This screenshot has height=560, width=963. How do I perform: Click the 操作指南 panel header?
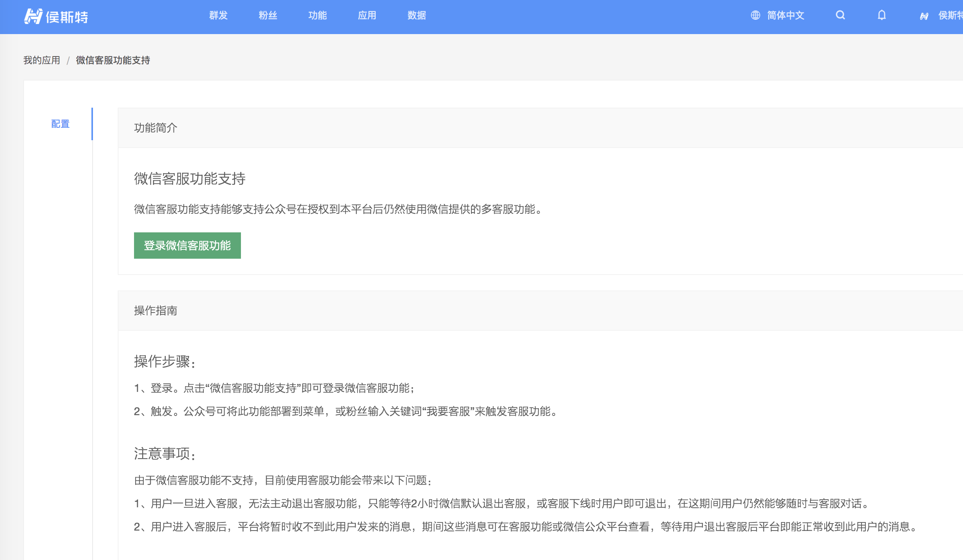pos(540,311)
